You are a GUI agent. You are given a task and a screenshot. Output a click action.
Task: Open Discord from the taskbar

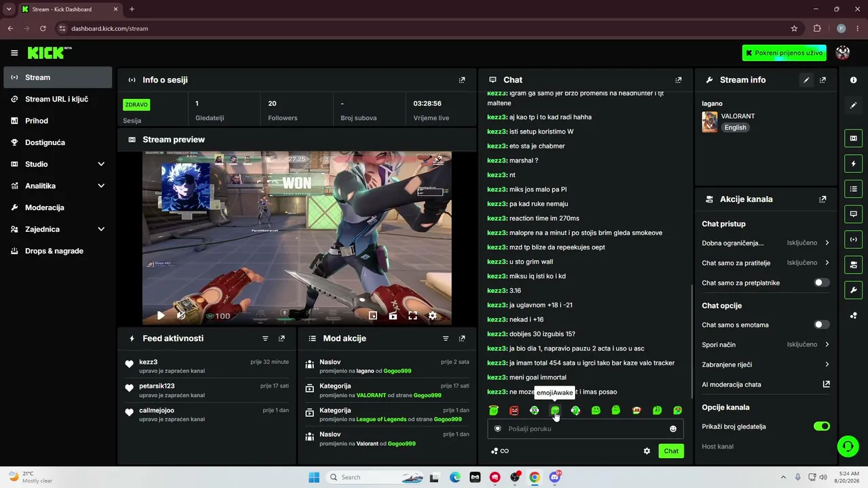(555, 477)
